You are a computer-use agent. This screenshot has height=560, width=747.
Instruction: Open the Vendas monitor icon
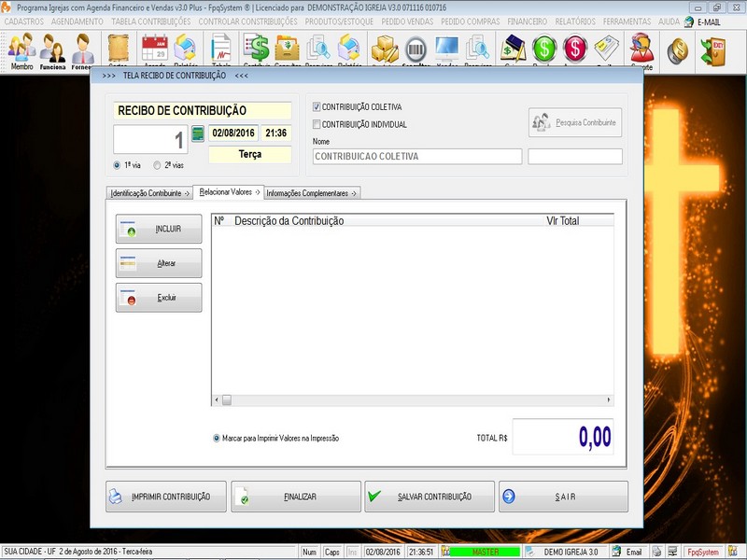(447, 49)
